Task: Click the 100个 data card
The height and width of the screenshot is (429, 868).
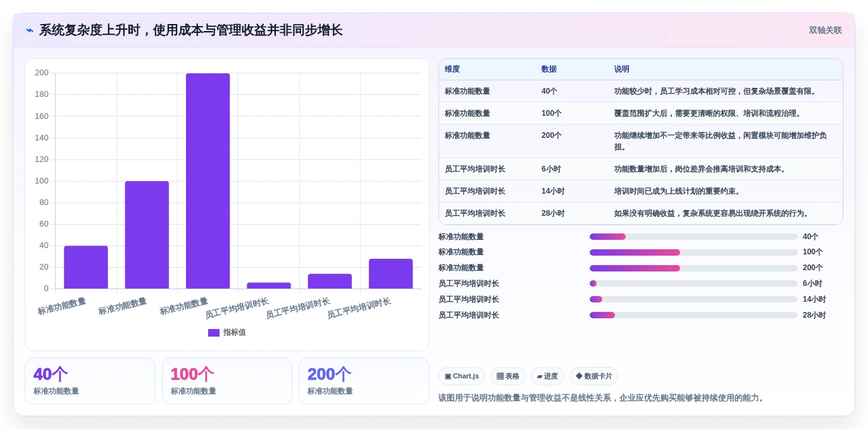Action: 227,381
